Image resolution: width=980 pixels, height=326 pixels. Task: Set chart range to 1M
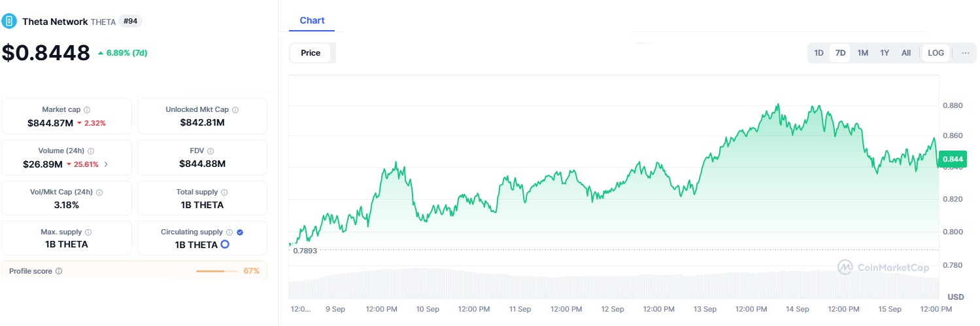862,53
